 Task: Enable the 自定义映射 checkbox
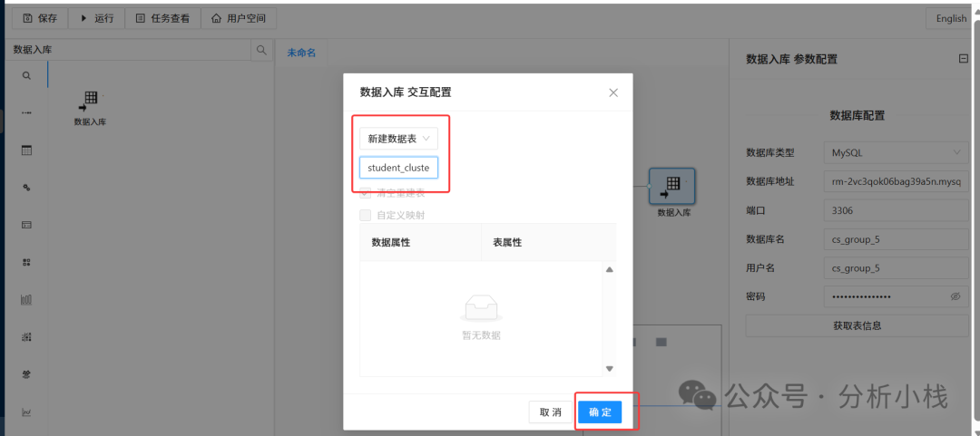[x=365, y=216]
